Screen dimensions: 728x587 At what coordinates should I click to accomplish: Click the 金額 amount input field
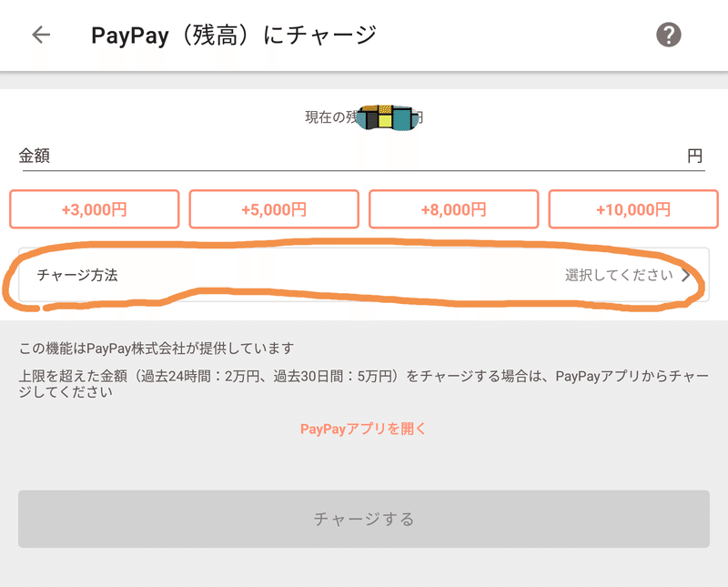click(364, 155)
